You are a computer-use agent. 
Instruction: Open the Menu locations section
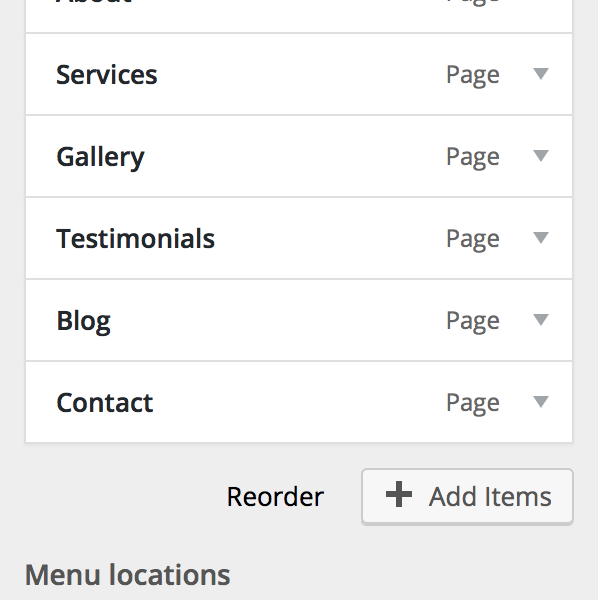point(127,575)
